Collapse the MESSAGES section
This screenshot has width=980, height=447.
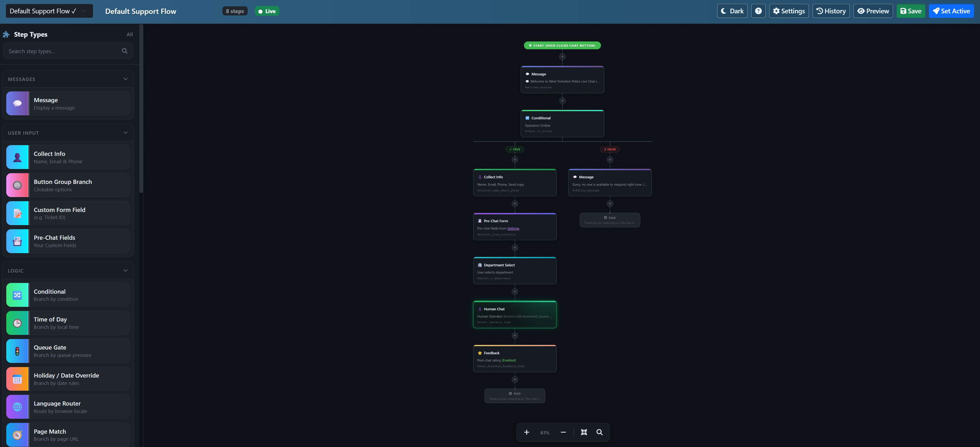pos(126,79)
